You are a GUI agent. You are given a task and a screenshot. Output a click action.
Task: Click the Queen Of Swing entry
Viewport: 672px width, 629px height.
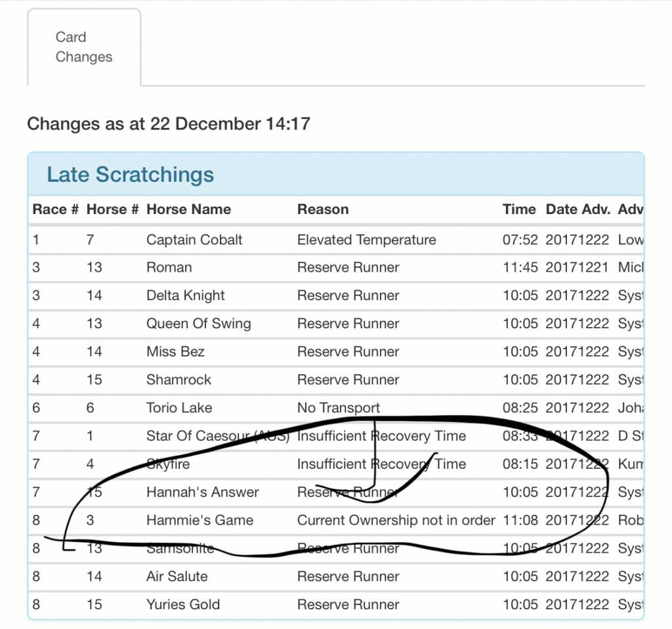(x=198, y=324)
